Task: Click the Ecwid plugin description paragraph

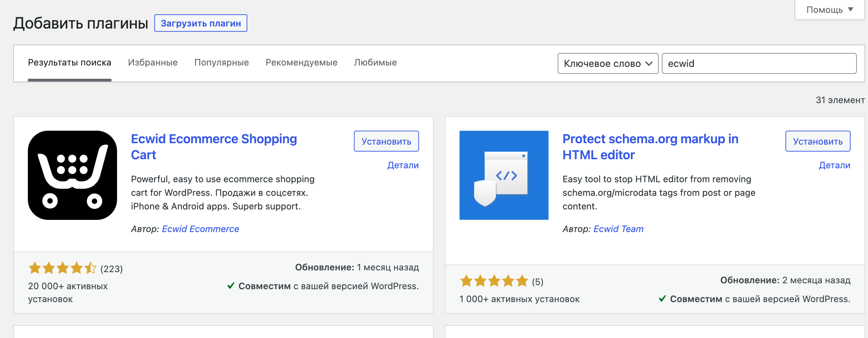Action: (x=223, y=193)
